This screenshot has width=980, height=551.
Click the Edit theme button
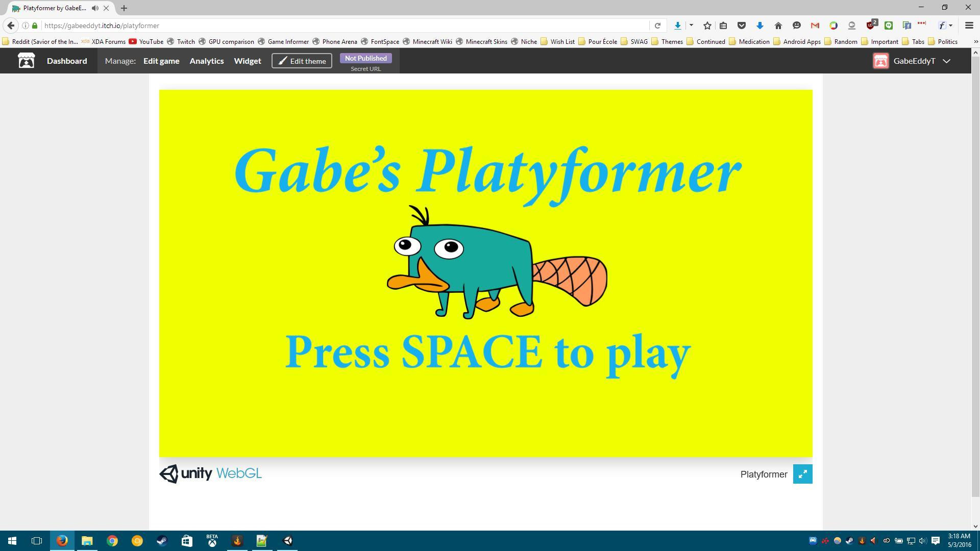(302, 61)
